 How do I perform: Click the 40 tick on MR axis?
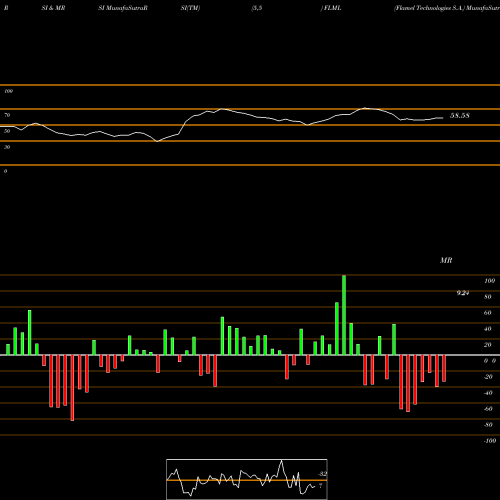pos(488,329)
